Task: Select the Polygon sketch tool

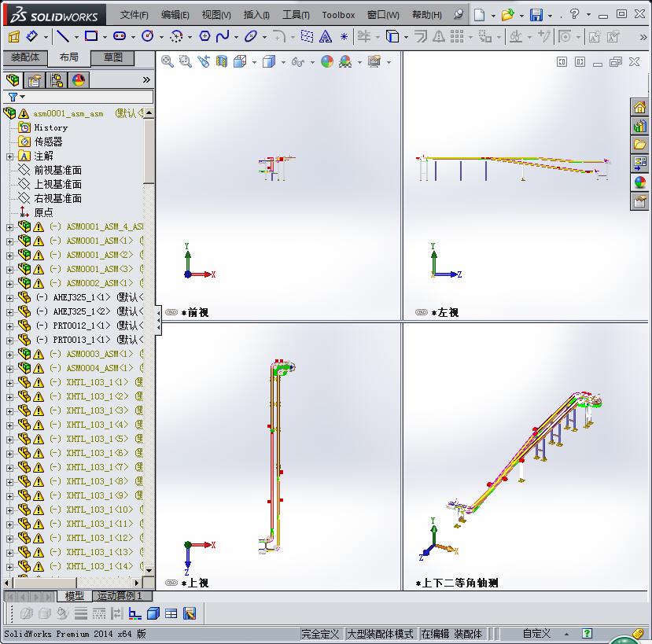Action: click(204, 37)
